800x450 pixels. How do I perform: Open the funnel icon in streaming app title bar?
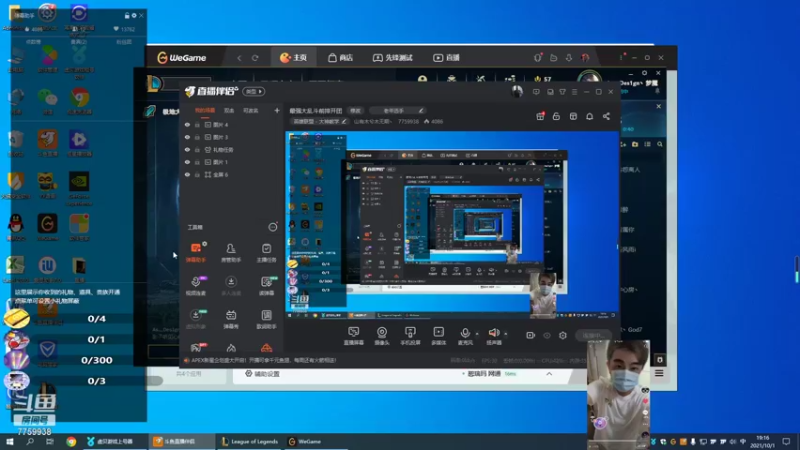coord(562,92)
